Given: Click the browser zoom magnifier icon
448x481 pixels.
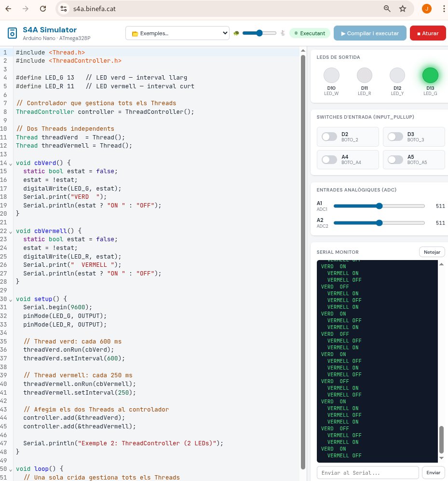Looking at the screenshot, I should click(x=387, y=9).
